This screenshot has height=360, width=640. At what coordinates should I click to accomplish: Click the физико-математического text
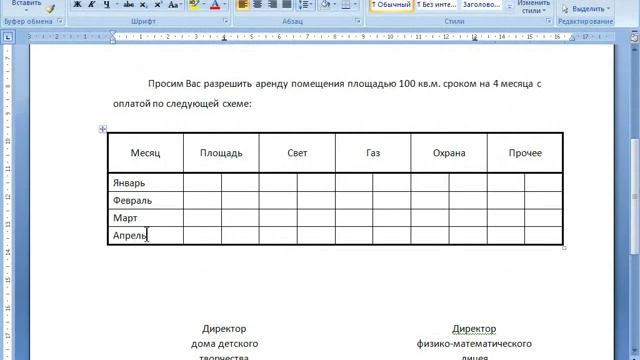pyautogui.click(x=474, y=344)
